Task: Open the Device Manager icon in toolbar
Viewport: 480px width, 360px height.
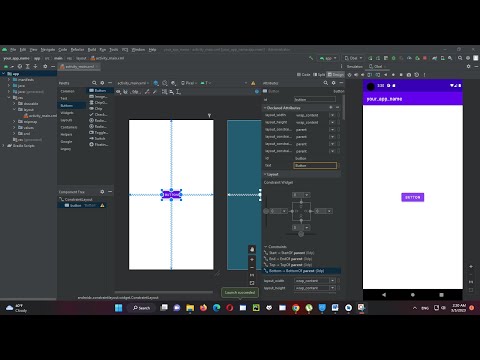Action: point(443,58)
